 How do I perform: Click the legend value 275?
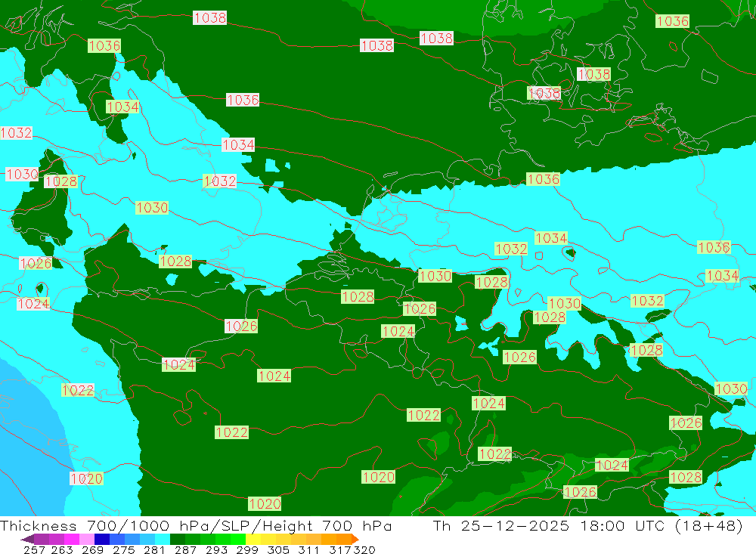coord(123,549)
